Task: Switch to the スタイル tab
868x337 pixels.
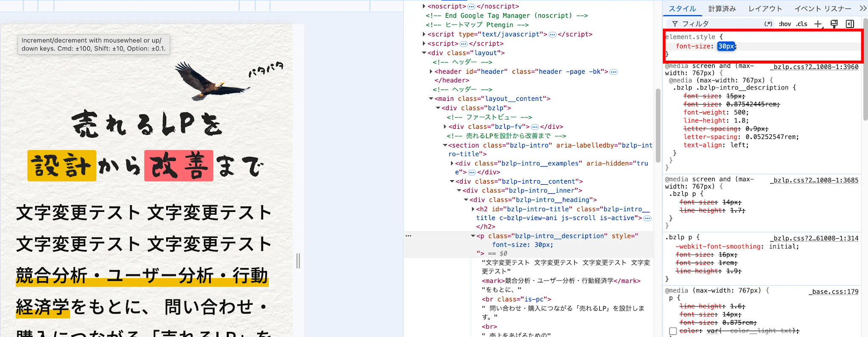Action: [x=682, y=8]
